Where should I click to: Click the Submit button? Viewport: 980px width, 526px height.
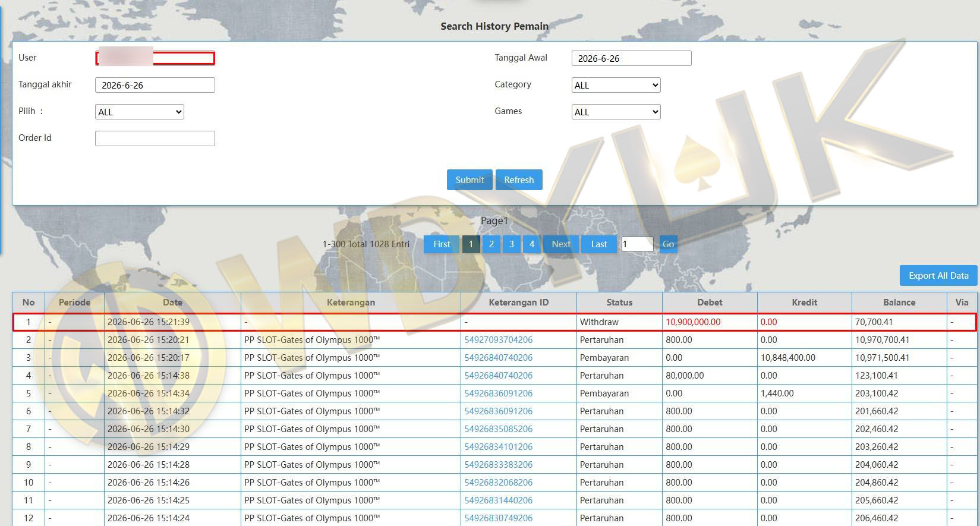click(x=469, y=180)
